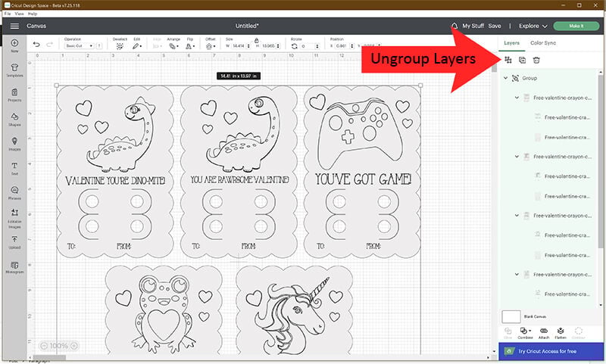Select the You've Got Game card
Image resolution: width=606 pixels, height=364 pixels.
(363, 171)
